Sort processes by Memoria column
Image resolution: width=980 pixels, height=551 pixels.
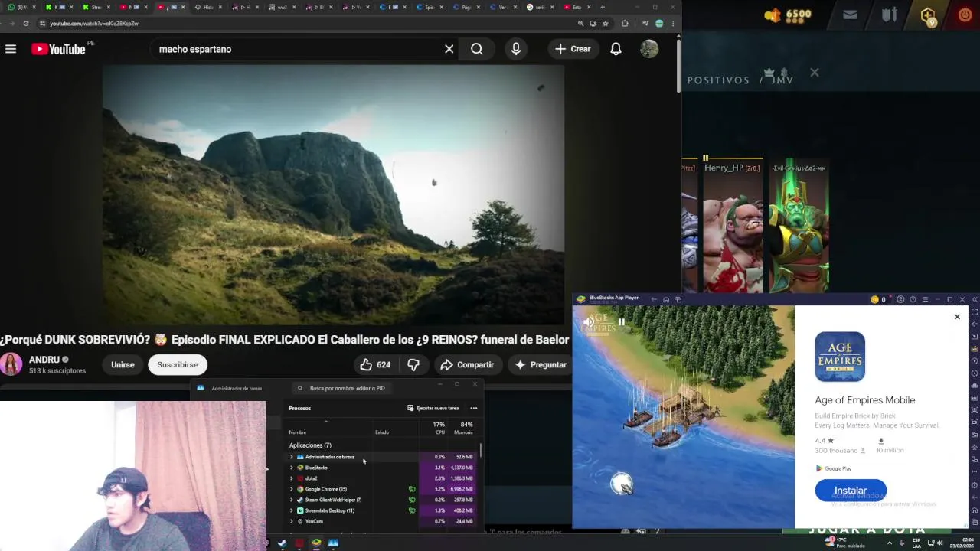click(463, 429)
